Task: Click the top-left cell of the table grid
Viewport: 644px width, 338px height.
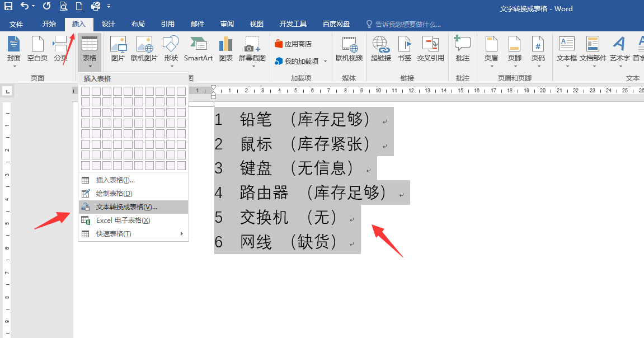Action: pyautogui.click(x=86, y=91)
